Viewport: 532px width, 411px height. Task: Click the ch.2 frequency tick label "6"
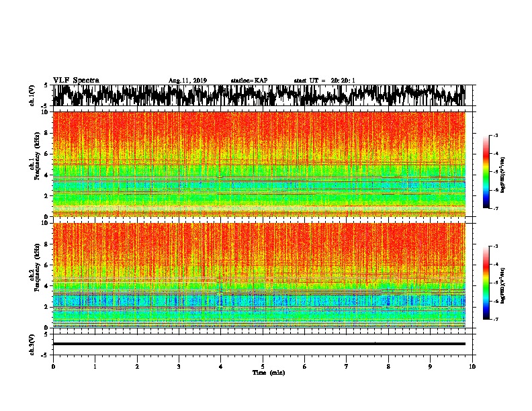click(47, 265)
